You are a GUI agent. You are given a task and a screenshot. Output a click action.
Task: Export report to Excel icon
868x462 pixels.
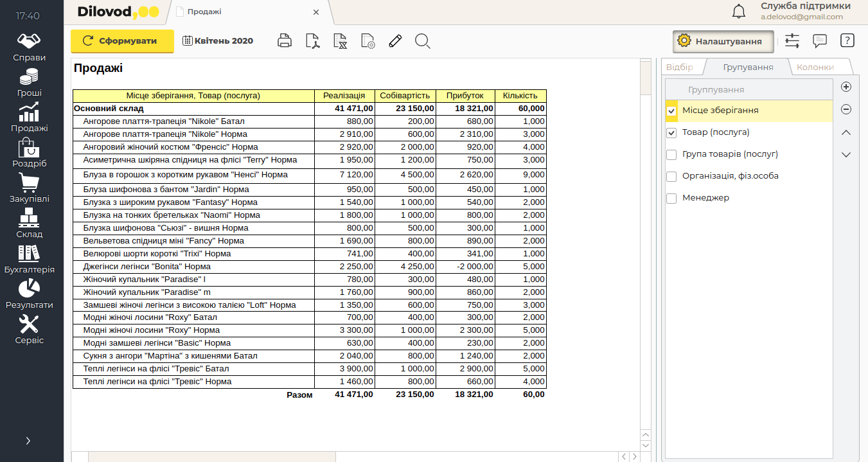click(x=341, y=41)
